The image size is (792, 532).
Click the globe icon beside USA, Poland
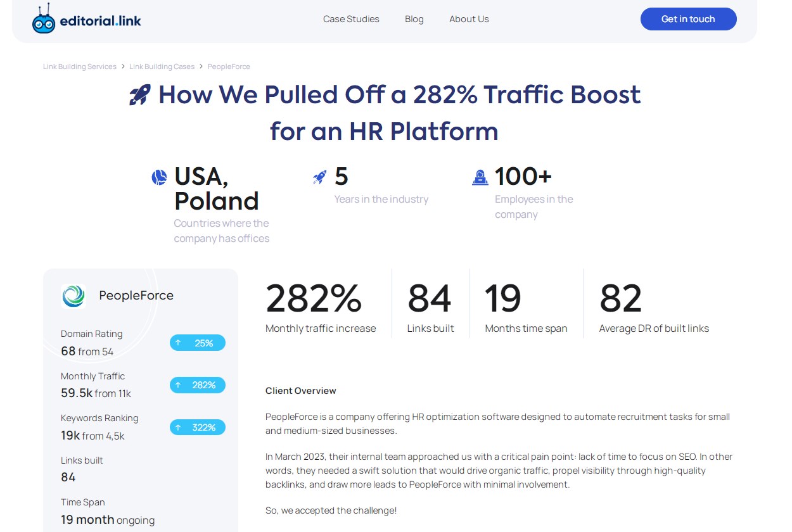(x=159, y=177)
